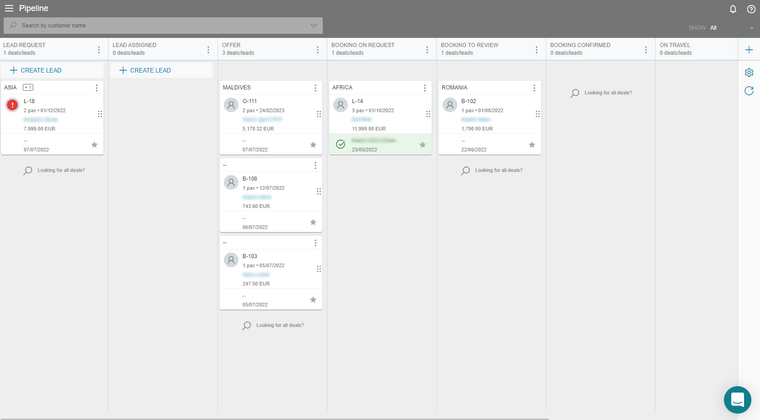Screen dimensions: 760x420
Task: Open deal B-102
Action: tap(469, 102)
